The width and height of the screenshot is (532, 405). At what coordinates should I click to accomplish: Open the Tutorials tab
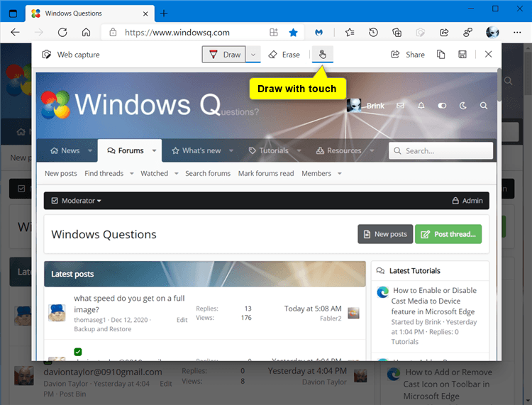click(x=268, y=150)
